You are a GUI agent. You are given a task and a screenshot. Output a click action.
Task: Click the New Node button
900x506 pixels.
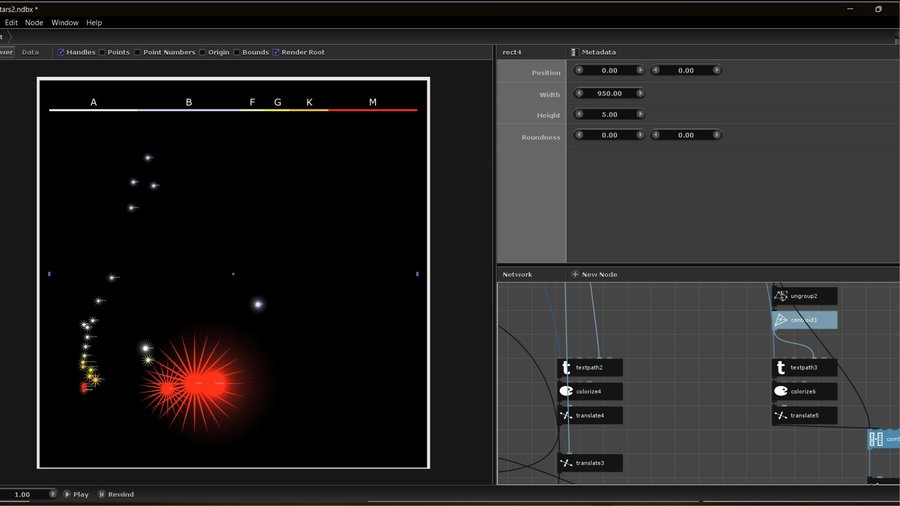[x=594, y=274]
